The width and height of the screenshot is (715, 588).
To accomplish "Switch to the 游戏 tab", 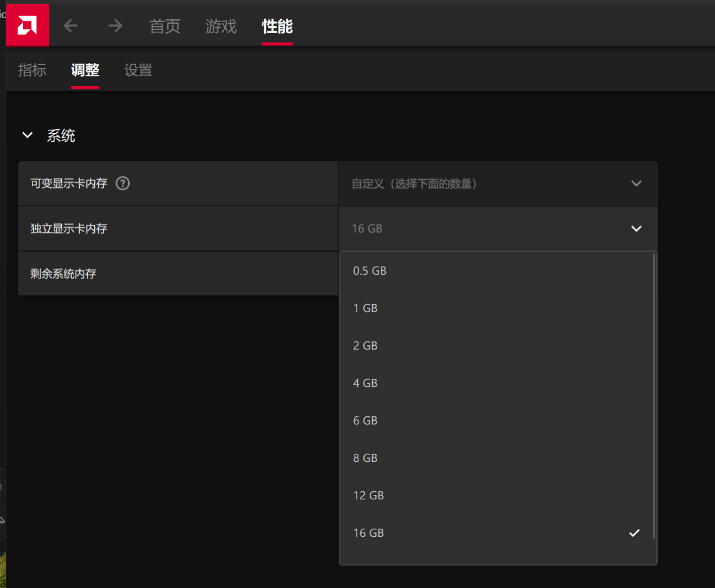I will [221, 26].
